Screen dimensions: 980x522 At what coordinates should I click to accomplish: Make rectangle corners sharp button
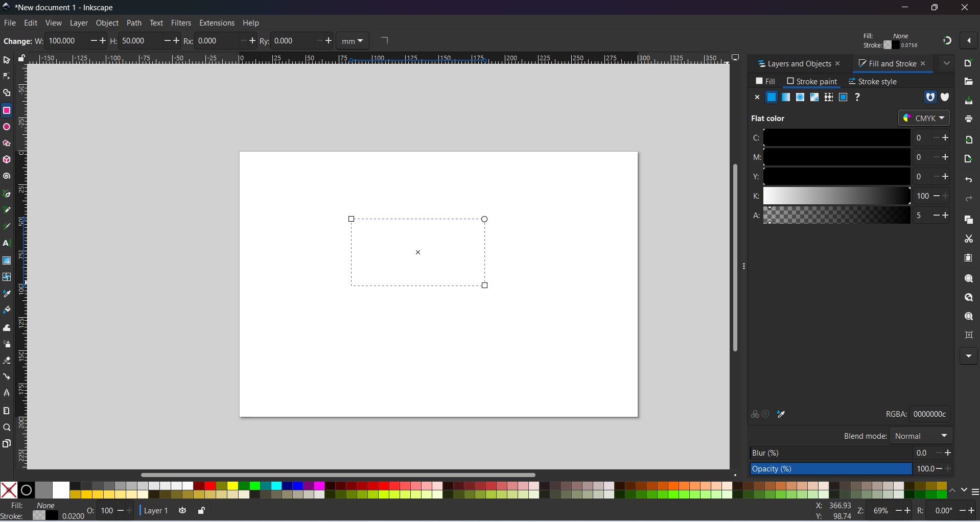pos(385,41)
